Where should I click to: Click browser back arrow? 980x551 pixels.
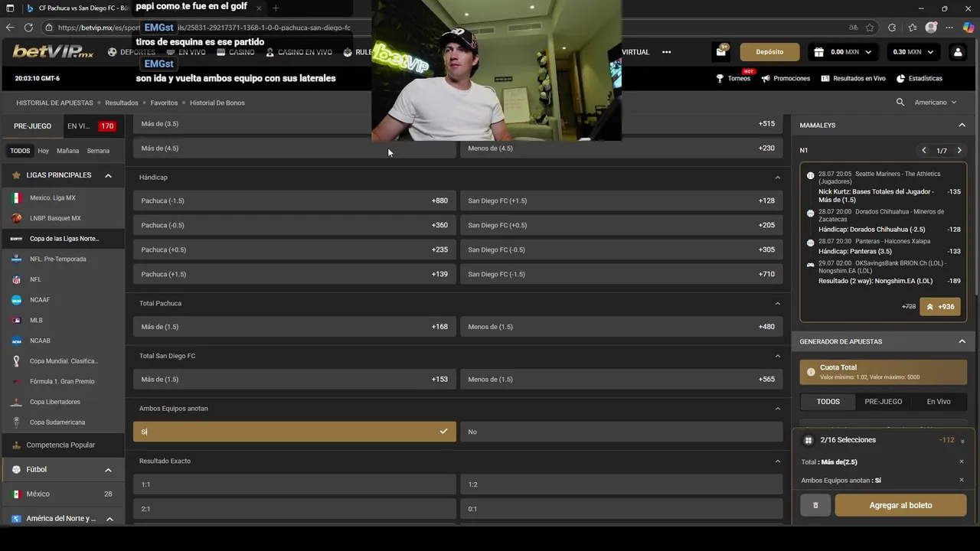tap(10, 28)
